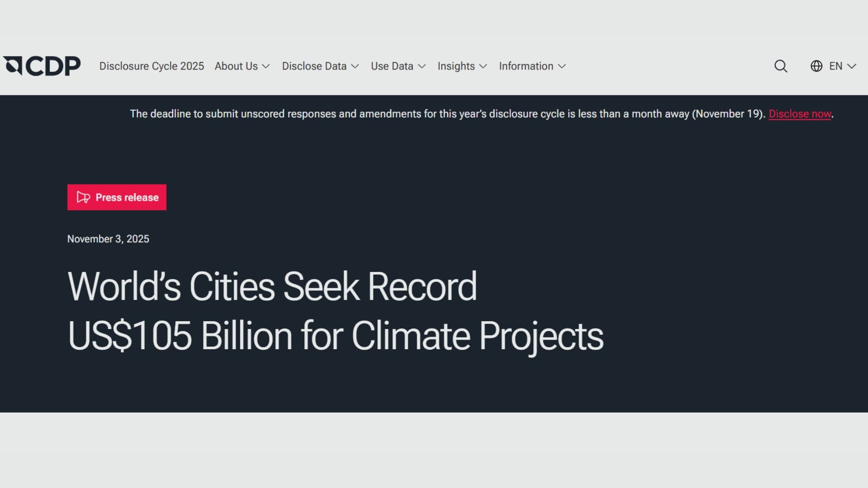Click the deadline announcement banner text
The image size is (868, 488).
(447, 114)
